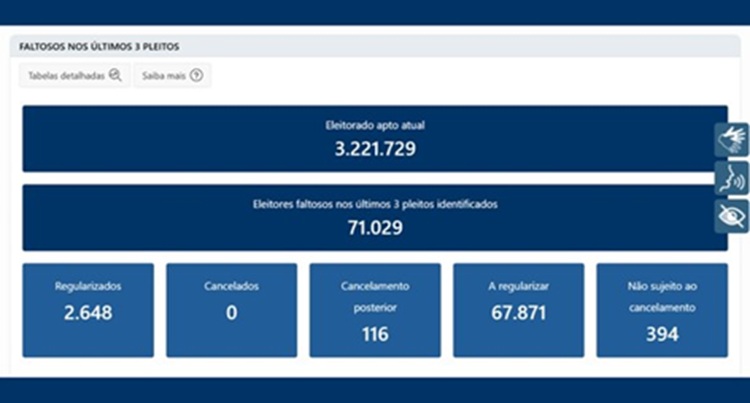Image resolution: width=750 pixels, height=403 pixels.
Task: Click the question mark icon beside Saiba mais
Action: pos(197,76)
